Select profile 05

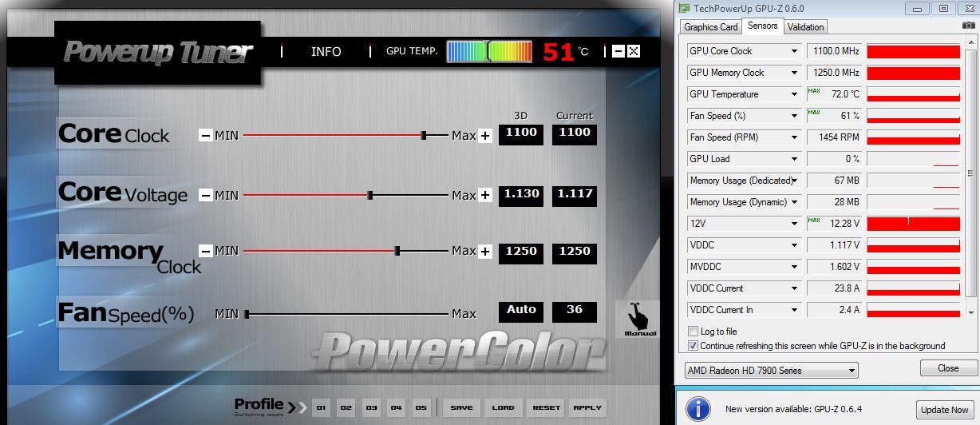[421, 407]
